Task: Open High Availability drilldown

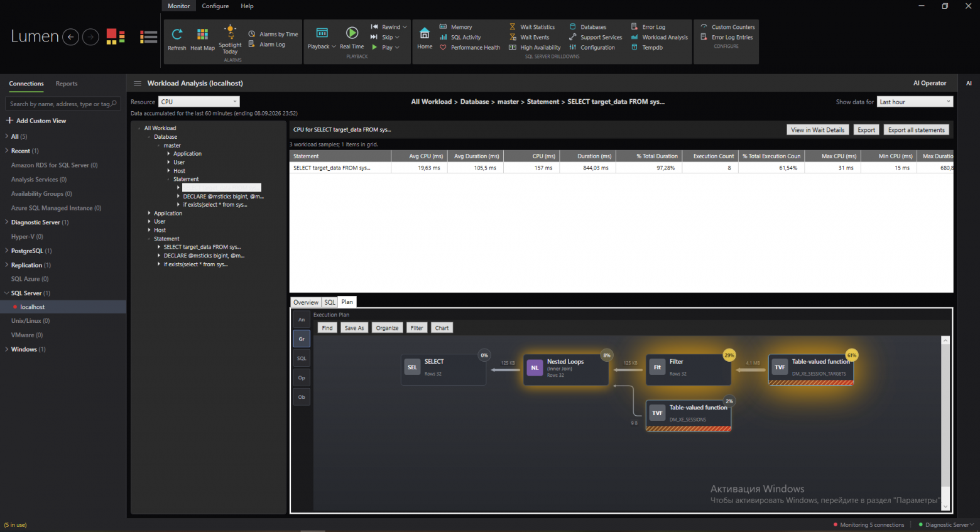Action: [x=535, y=47]
